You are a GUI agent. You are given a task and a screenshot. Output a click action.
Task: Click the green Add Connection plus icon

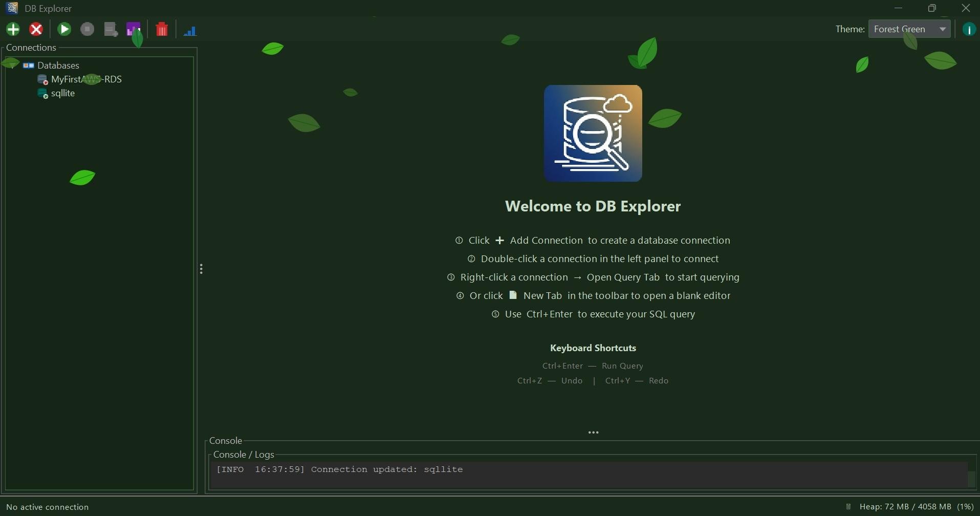13,29
